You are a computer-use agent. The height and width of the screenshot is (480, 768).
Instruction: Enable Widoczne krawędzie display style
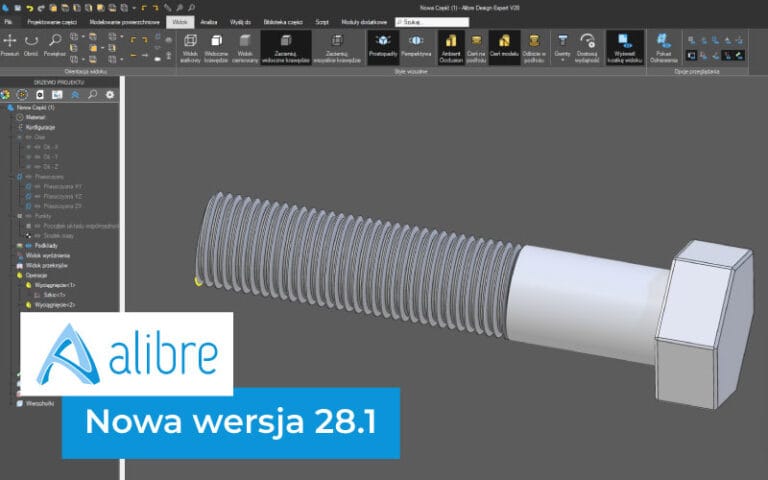pyautogui.click(x=216, y=48)
